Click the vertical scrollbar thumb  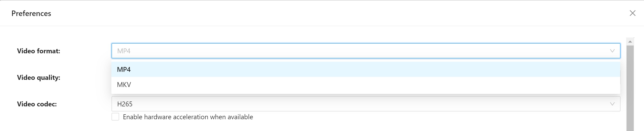pos(630,88)
